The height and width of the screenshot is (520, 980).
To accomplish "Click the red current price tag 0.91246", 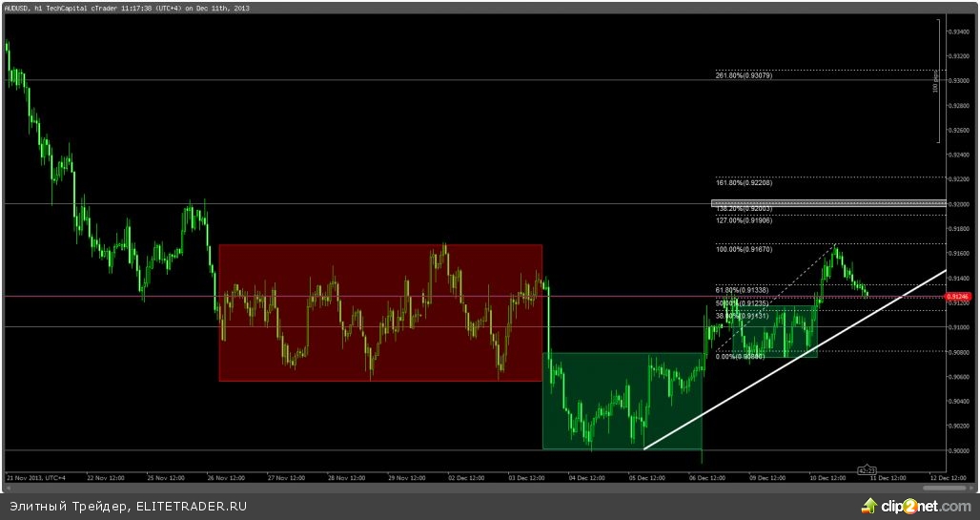I will point(957,297).
